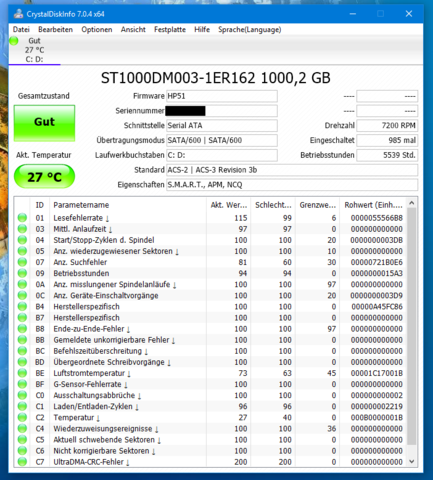Image resolution: width=433 pixels, height=480 pixels.
Task: Click status icon of Aktuell schwebende Sektoren row
Action: (22, 440)
